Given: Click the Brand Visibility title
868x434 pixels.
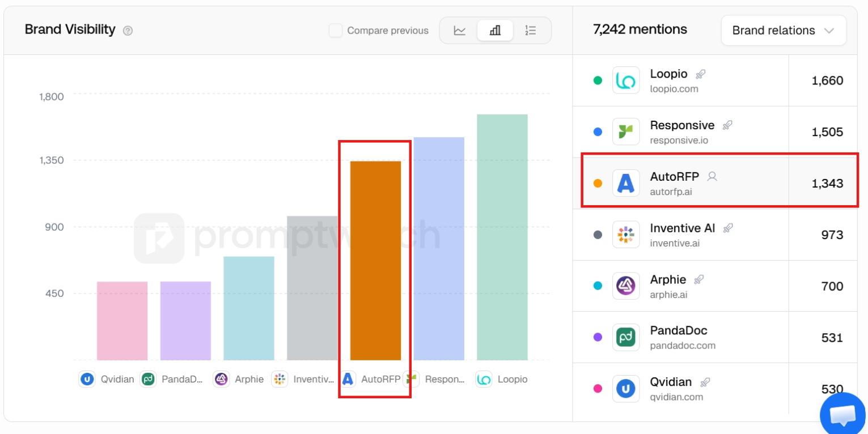Looking at the screenshot, I should point(70,29).
